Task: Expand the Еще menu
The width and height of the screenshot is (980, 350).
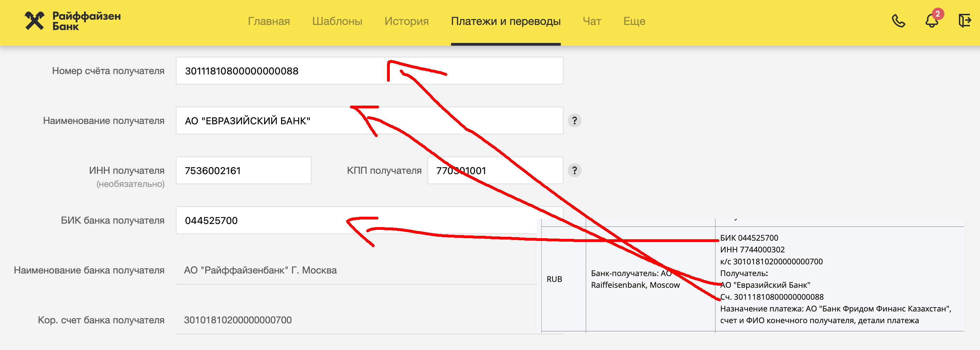Action: (x=634, y=21)
